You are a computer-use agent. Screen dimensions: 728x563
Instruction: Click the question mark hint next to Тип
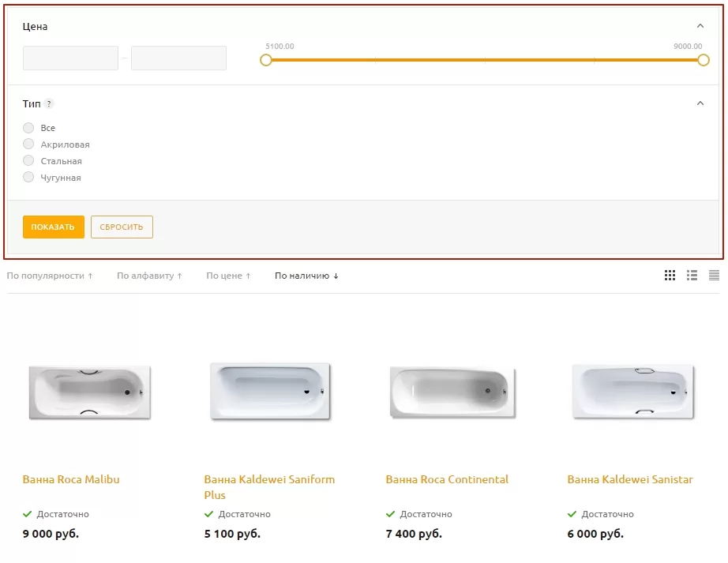coord(49,104)
